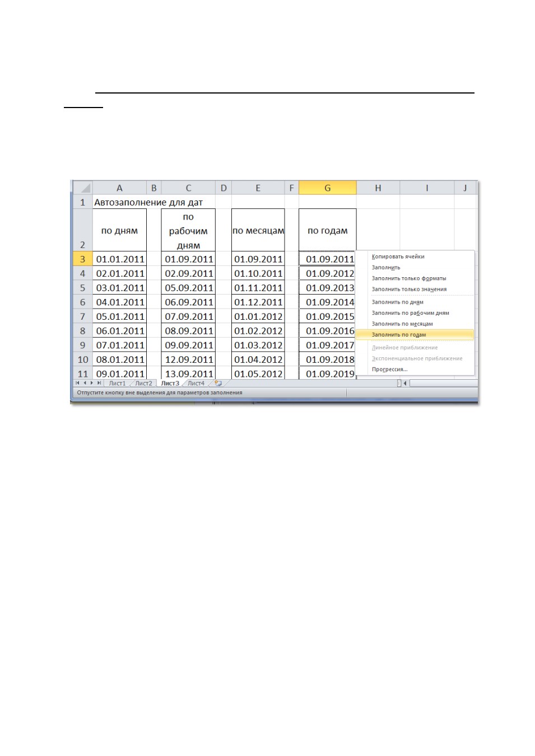This screenshot has width=535, height=756.
Task: Click the last-sheet navigation arrow
Action: pos(99,383)
